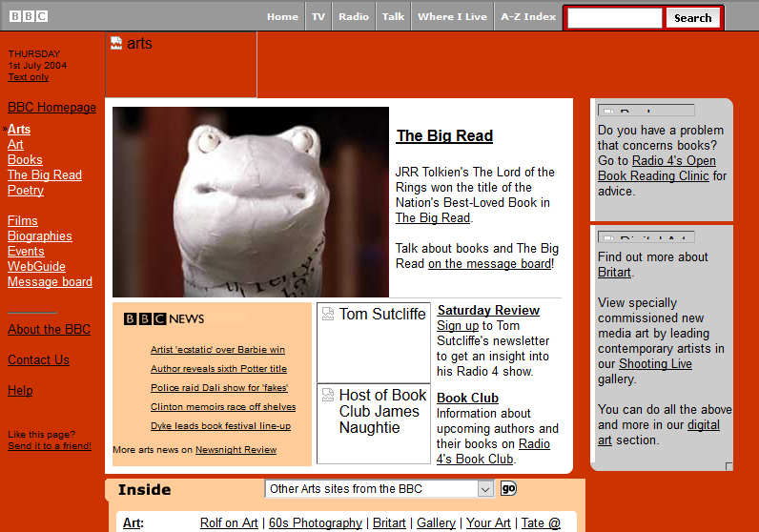Click the BBC logo in the header
759x532 pixels.
(x=29, y=16)
